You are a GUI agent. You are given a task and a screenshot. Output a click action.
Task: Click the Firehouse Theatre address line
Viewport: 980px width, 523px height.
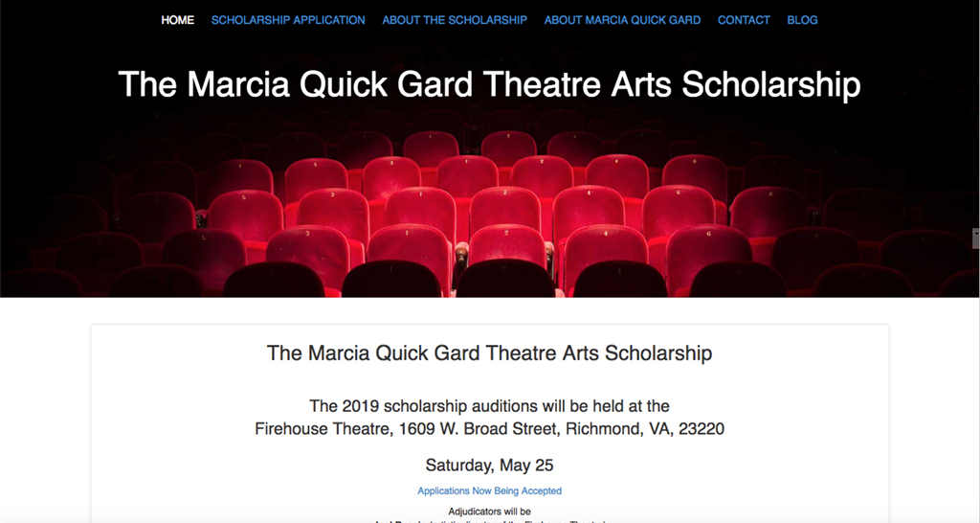pyautogui.click(x=489, y=429)
